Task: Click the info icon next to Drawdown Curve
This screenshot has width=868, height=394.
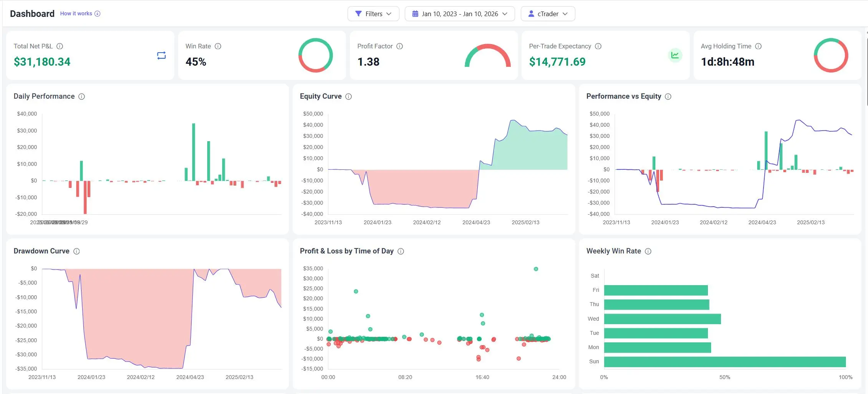Action: coord(76,251)
